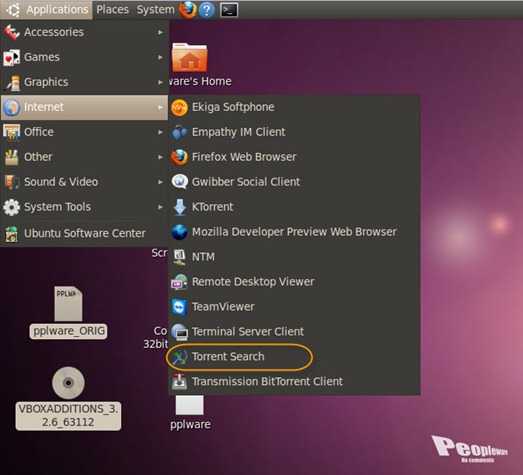523x475 pixels.
Task: Click the Gwibber Social Client icon
Action: 179,182
